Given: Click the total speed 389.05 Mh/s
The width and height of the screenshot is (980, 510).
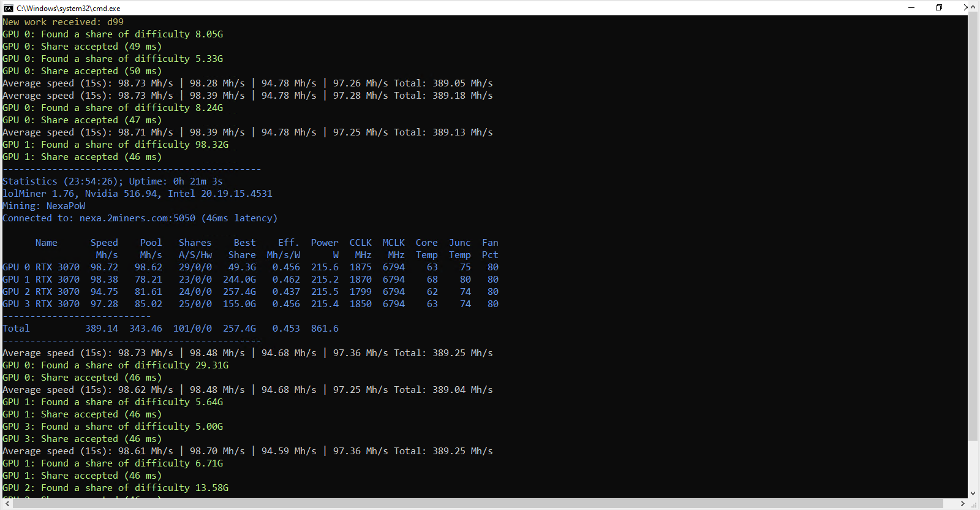Looking at the screenshot, I should pos(462,83).
